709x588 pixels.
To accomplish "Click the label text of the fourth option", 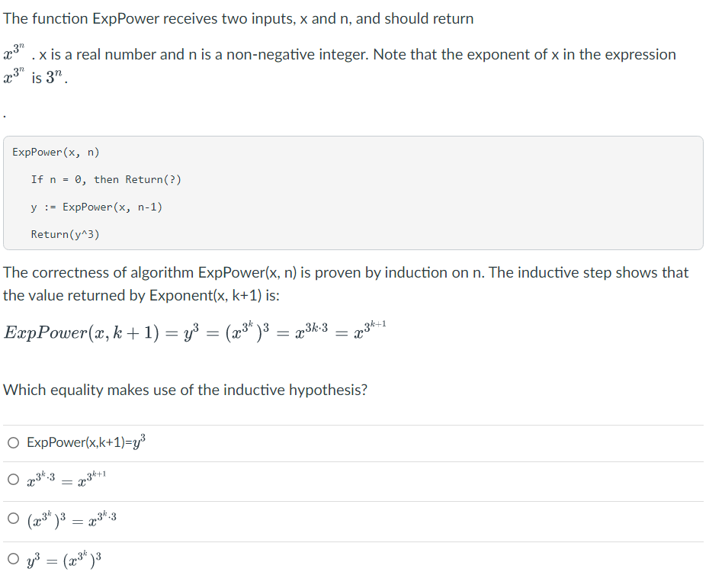I will (x=64, y=557).
